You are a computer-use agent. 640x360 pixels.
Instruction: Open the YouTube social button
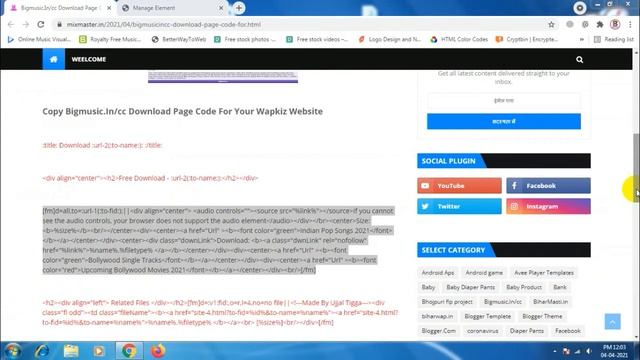pos(459,185)
